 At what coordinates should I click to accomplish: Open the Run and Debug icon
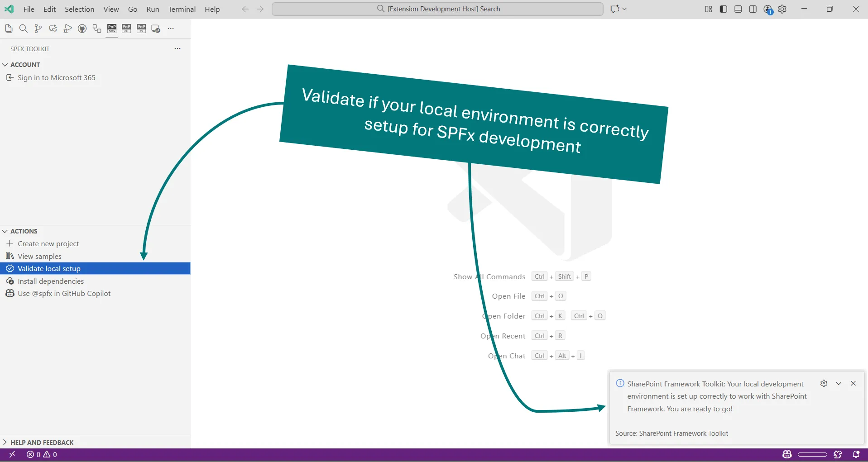point(67,29)
